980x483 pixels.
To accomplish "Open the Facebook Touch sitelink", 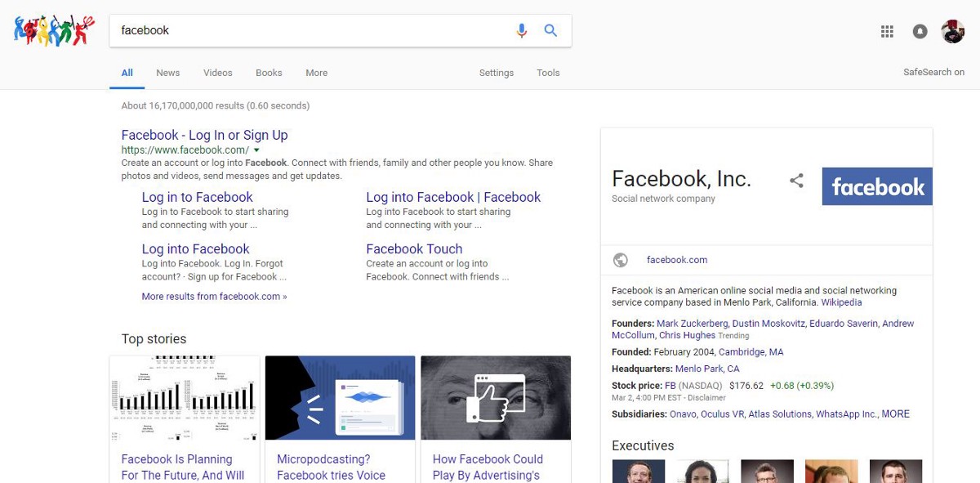I will 414,248.
